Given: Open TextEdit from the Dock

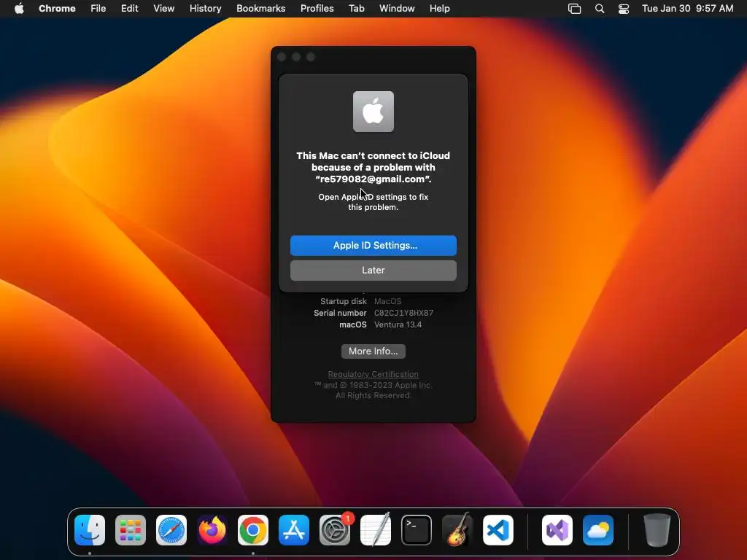Looking at the screenshot, I should [x=376, y=530].
